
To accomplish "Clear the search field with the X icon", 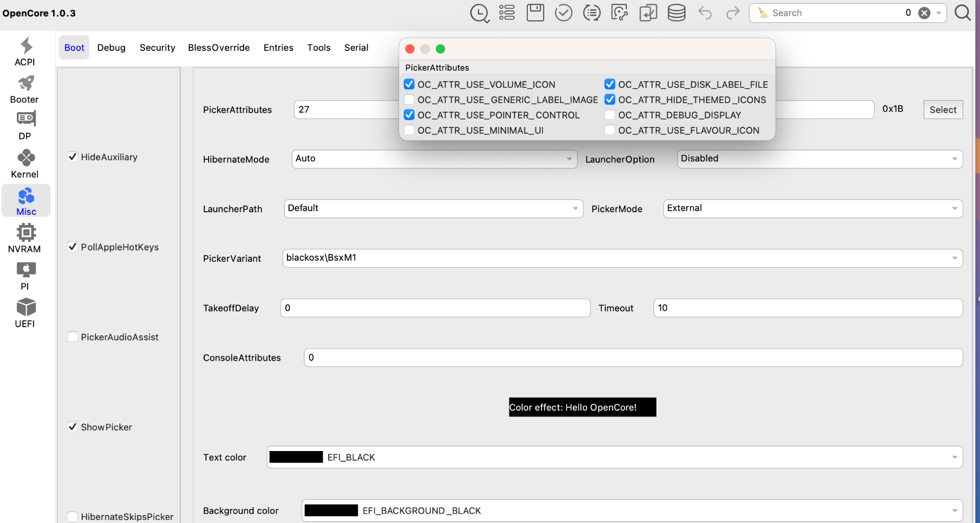I will 924,13.
